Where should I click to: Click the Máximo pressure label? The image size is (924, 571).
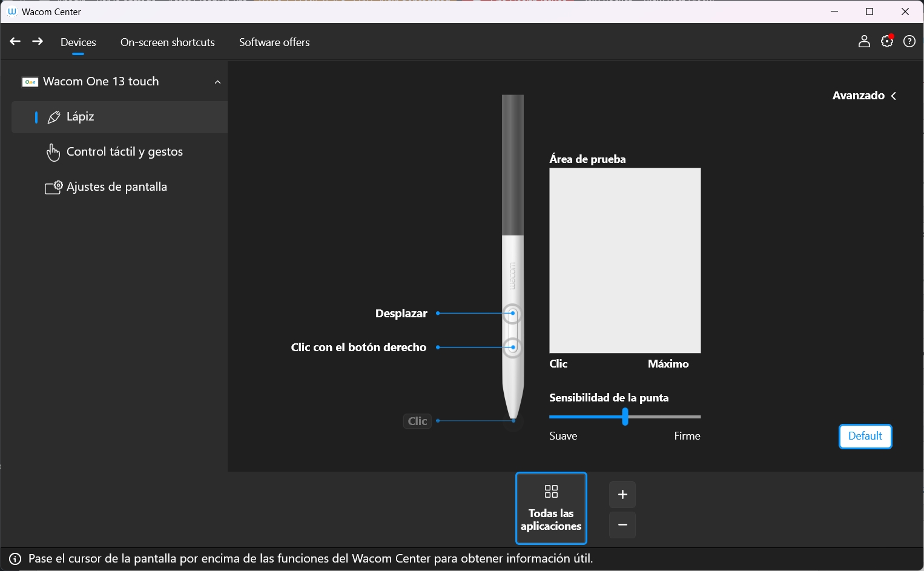(668, 364)
